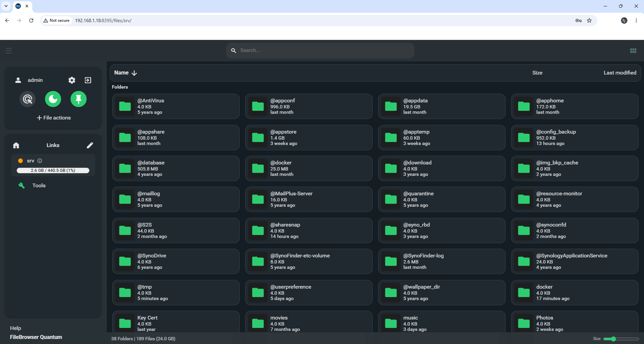The height and width of the screenshot is (344, 644).
Task: Open the Tools menu item
Action: click(x=39, y=186)
